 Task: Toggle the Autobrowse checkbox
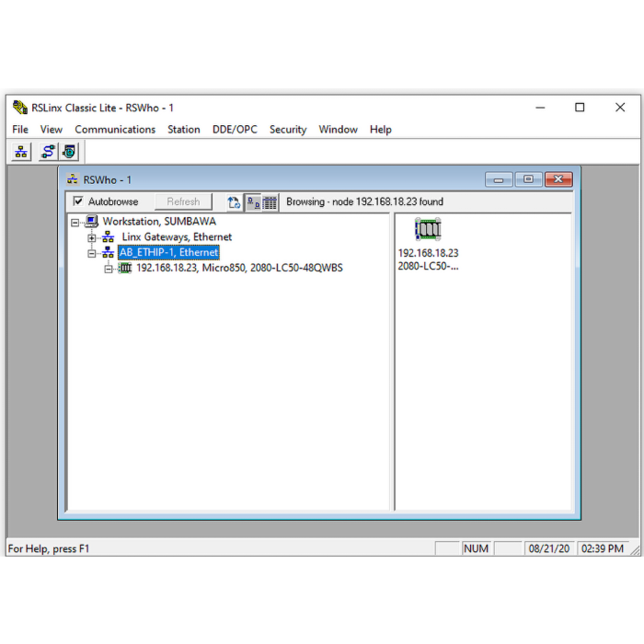click(78, 201)
